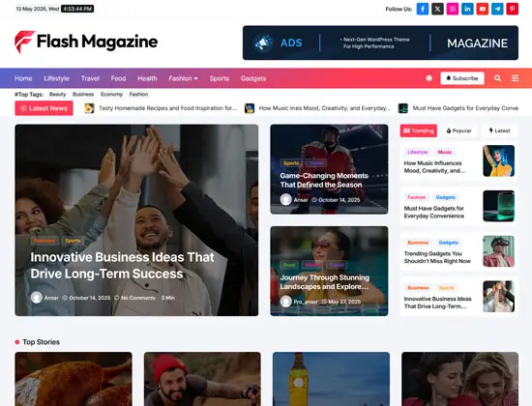Click the Beauty top tag
Screen dimensions: 532x406
click(57, 95)
